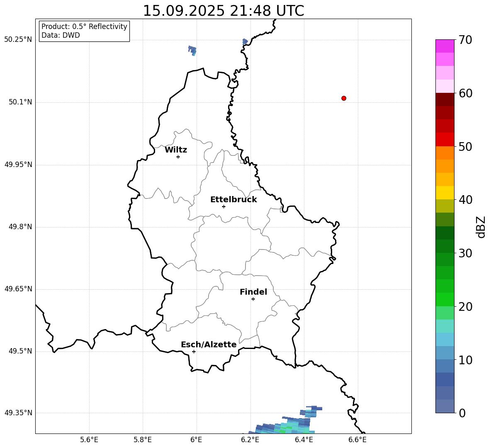Click the 49.8°N latitude label
Screen dimensions: 491x448
(20, 227)
